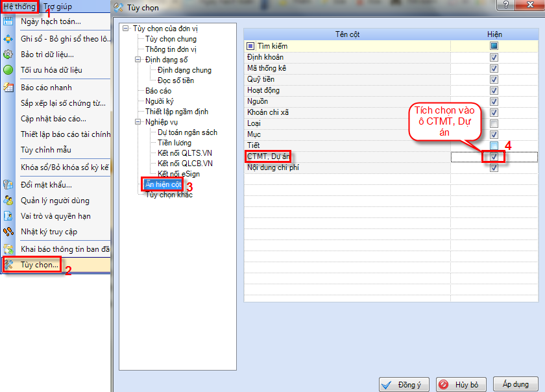Open the Tùy chọn... menu entry

click(40, 265)
